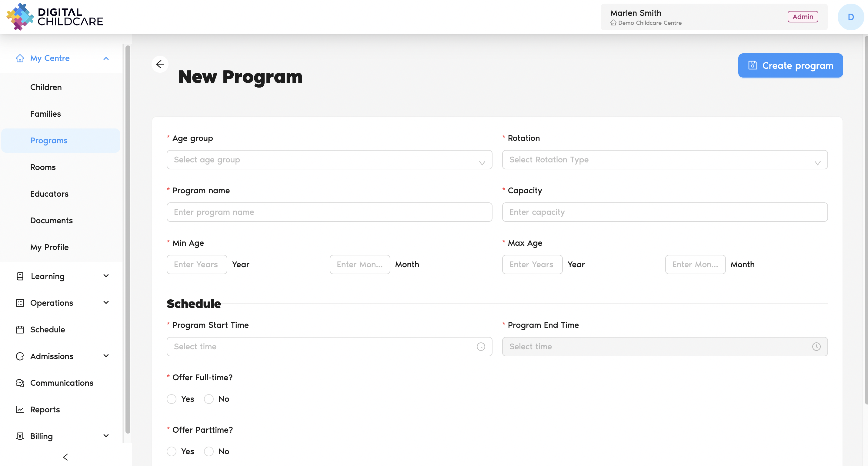Click the Digital Childcare logo
868x466 pixels.
click(55, 17)
